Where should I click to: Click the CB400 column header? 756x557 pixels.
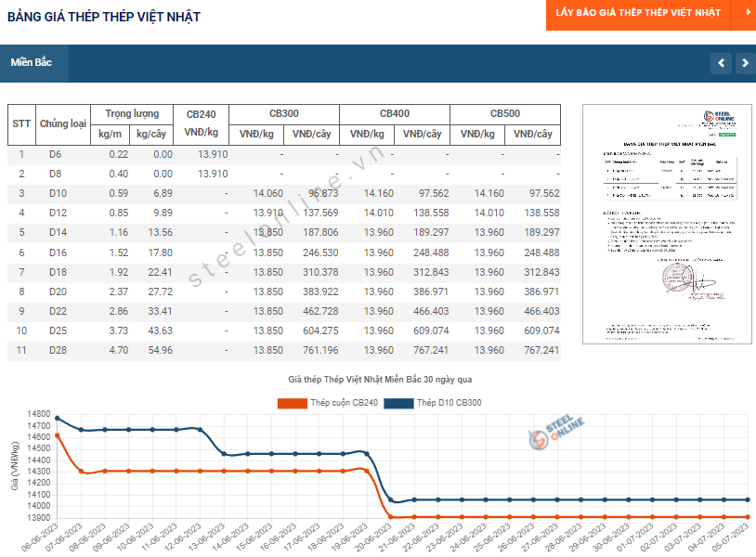click(x=395, y=113)
